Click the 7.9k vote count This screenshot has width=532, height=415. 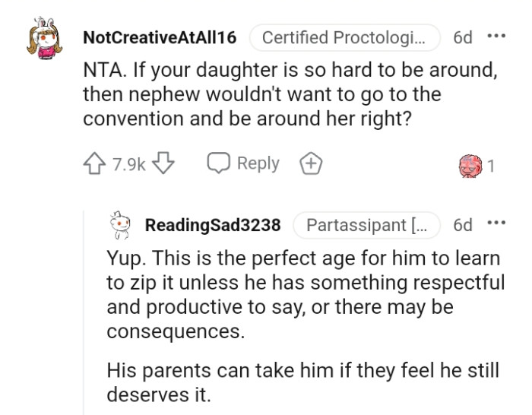coord(128,164)
